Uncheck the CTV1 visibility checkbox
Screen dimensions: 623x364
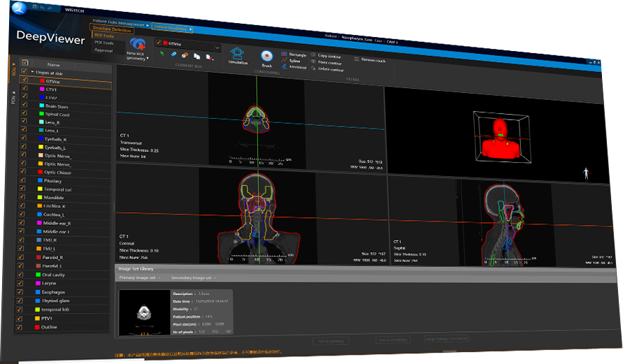(24, 88)
